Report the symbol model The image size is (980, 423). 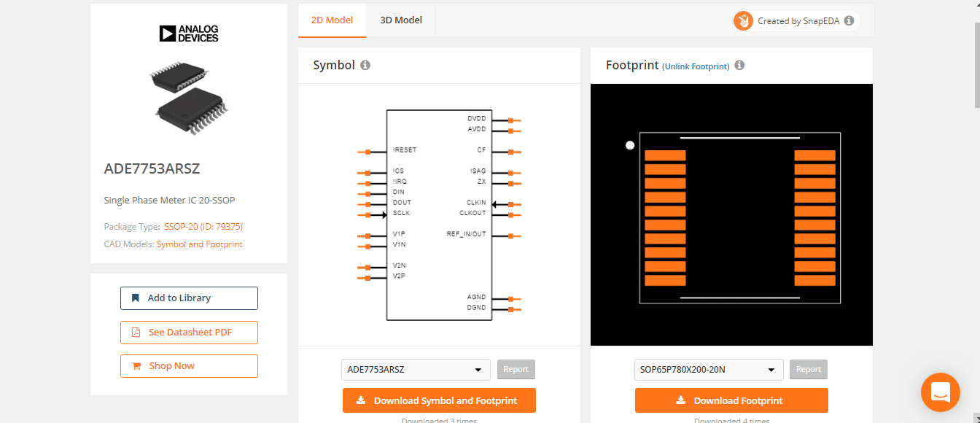[516, 370]
